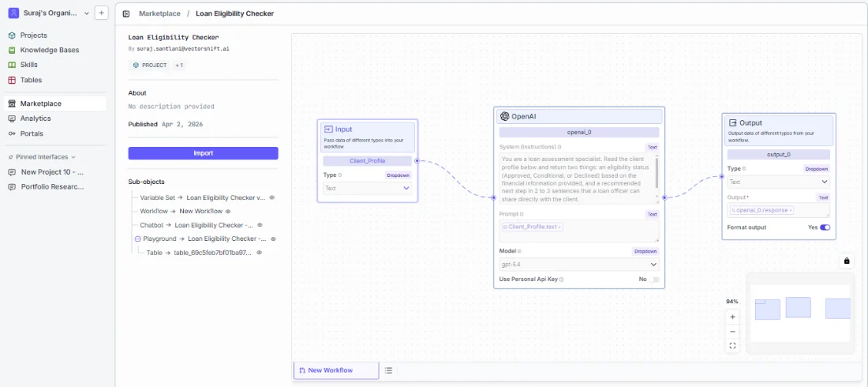868x387 pixels.
Task: Select the Table sub-object row
Action: pyautogui.click(x=199, y=252)
